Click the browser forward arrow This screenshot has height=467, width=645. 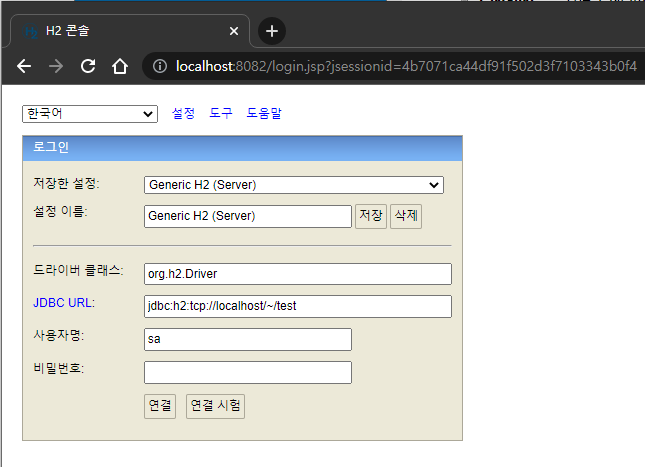(56, 66)
